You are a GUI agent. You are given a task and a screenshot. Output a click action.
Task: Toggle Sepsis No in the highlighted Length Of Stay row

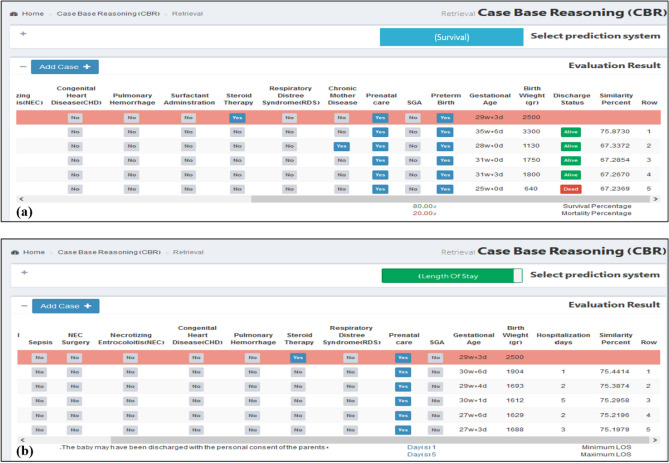pyautogui.click(x=40, y=357)
